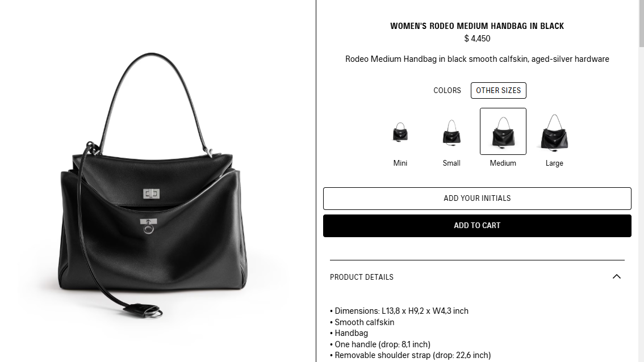This screenshot has height=362, width=644.
Task: Click the Large size label
Action: point(554,163)
